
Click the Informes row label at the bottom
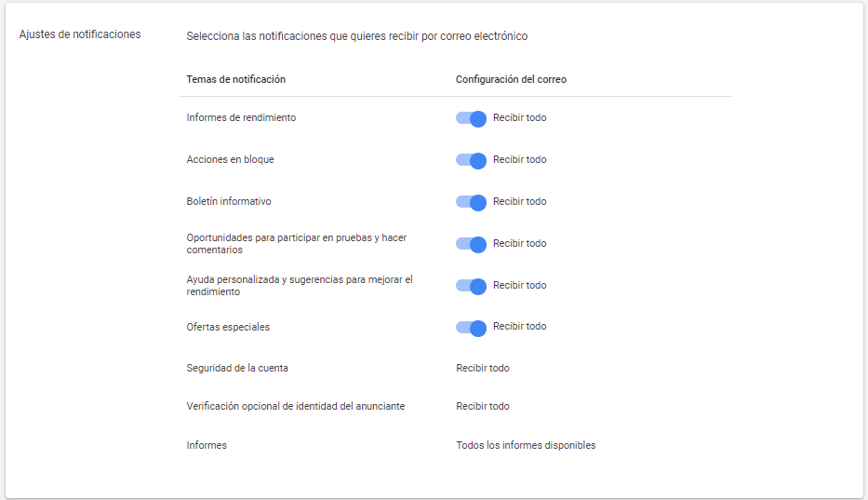click(x=207, y=445)
